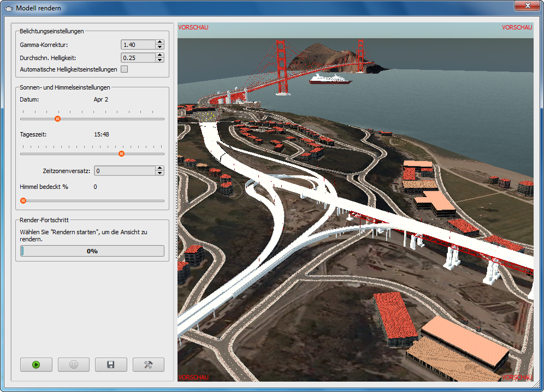Open render settings with the hammer and wrench icon
The height and width of the screenshot is (392, 544).
coord(148,365)
